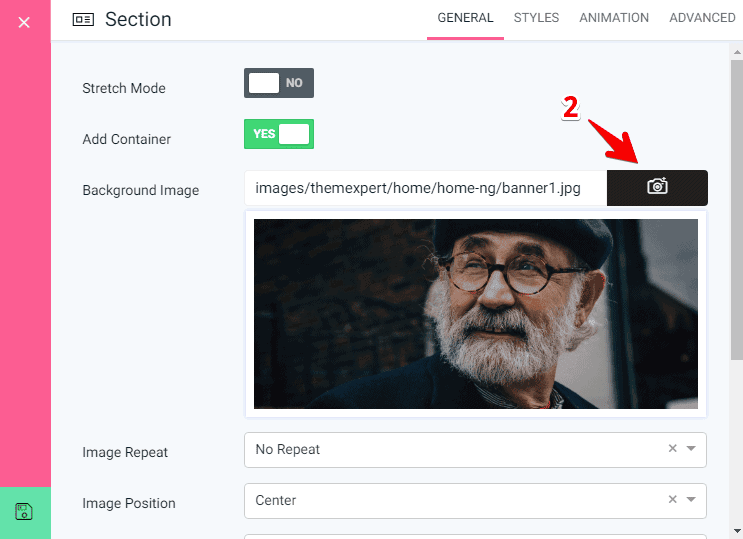Click the Section panel icon beside title

click(x=84, y=20)
